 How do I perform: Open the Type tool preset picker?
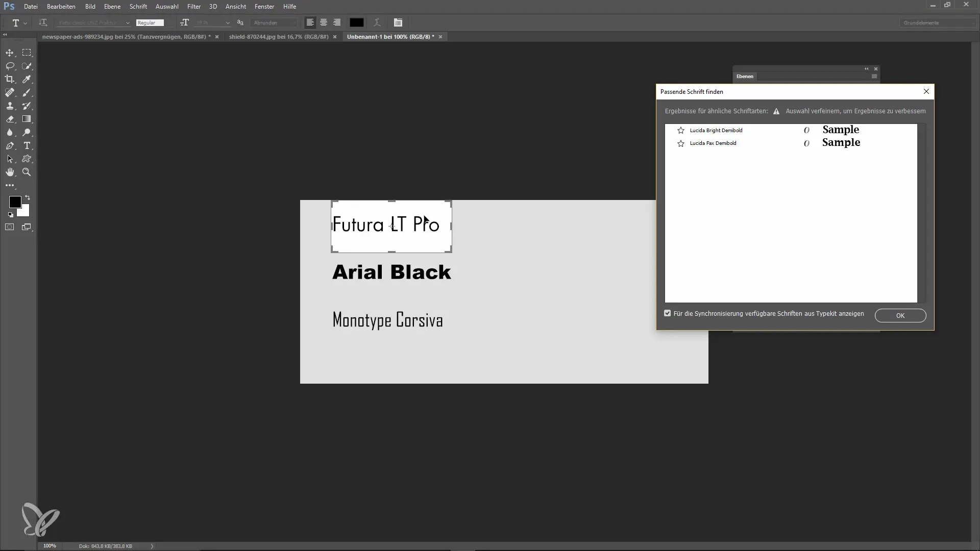18,22
